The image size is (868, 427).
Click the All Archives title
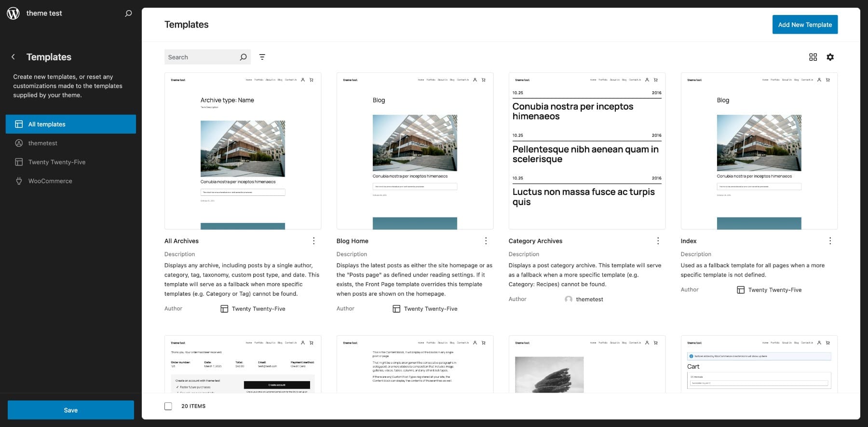click(181, 241)
